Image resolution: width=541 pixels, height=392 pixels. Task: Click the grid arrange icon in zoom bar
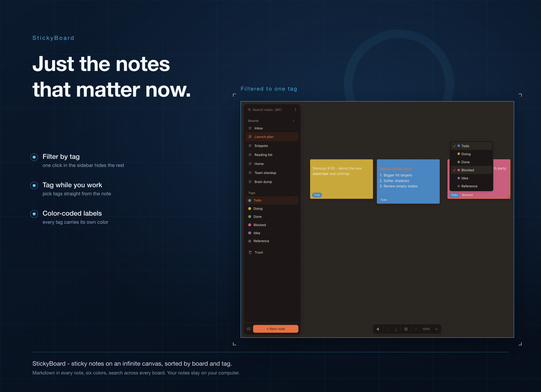[x=406, y=329]
